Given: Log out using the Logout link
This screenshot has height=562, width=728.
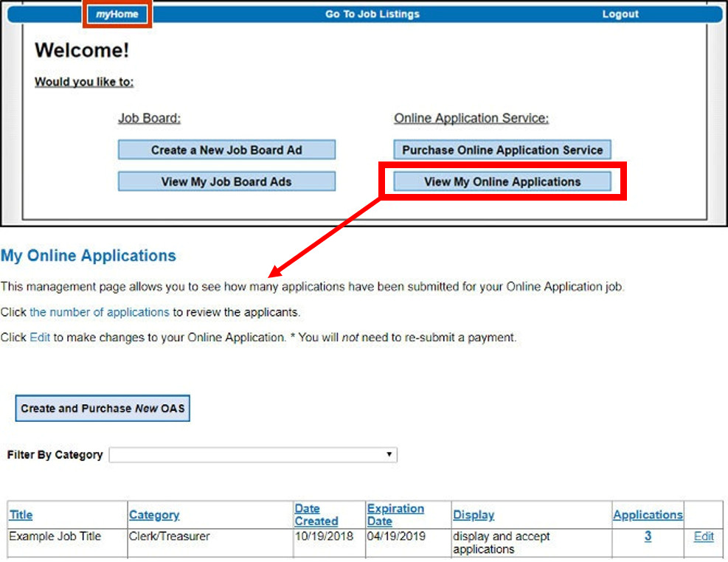Looking at the screenshot, I should click(620, 14).
